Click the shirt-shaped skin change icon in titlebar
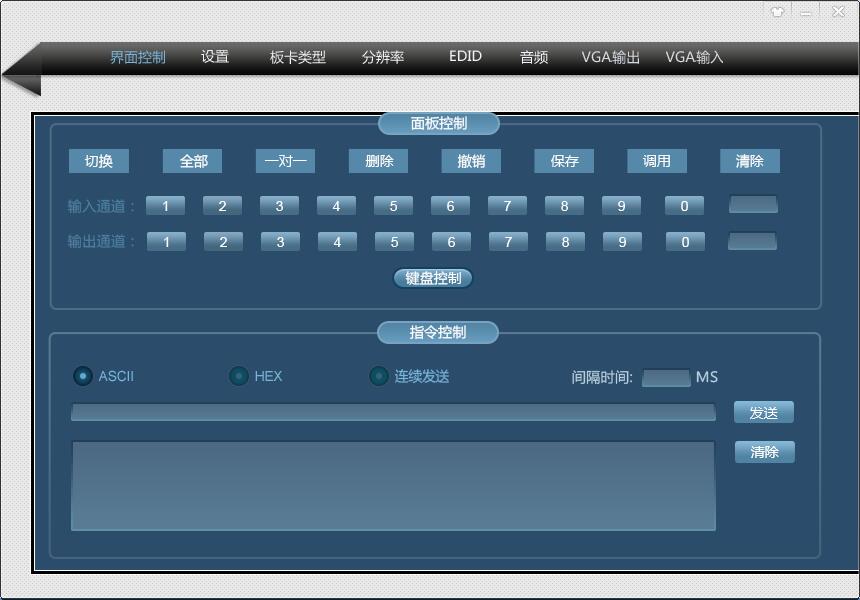 pos(779,11)
